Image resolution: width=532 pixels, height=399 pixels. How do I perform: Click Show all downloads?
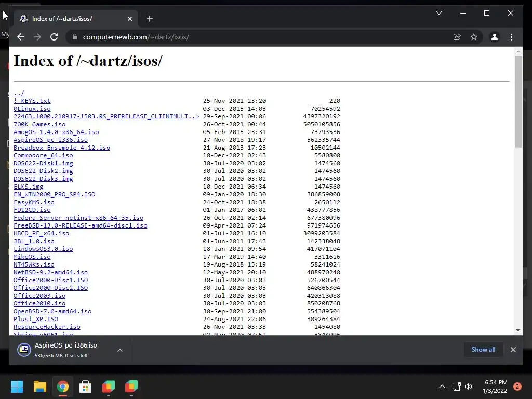(x=483, y=350)
